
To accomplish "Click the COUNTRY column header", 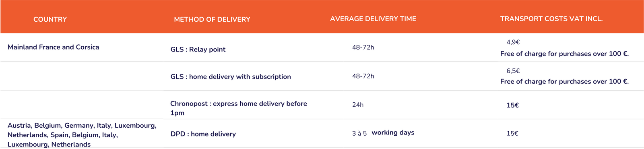I will pos(50,19).
